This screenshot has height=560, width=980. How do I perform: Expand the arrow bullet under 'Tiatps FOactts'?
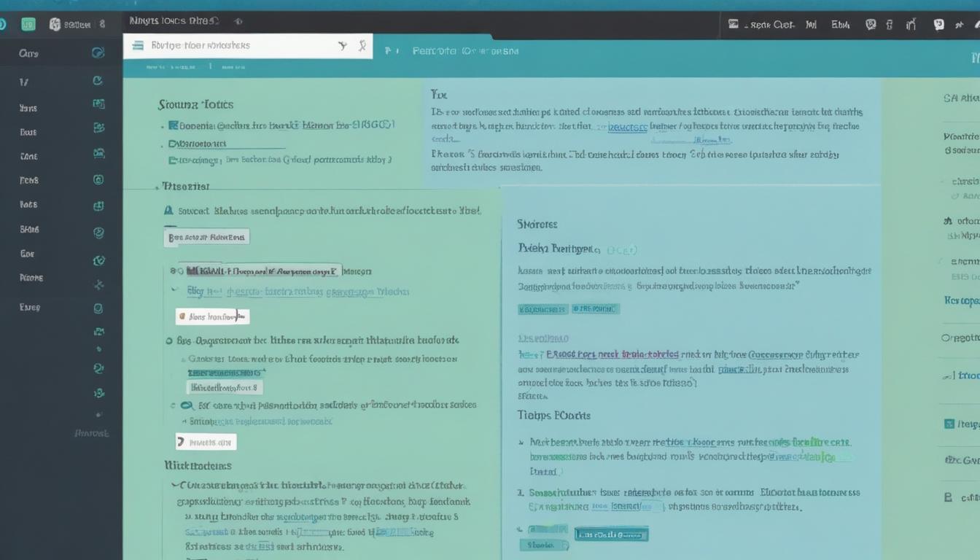[x=521, y=442]
